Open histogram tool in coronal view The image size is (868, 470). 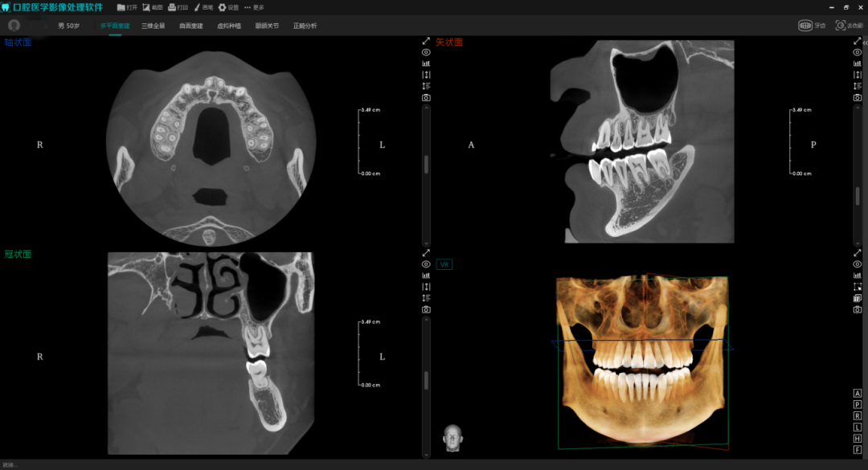point(426,276)
